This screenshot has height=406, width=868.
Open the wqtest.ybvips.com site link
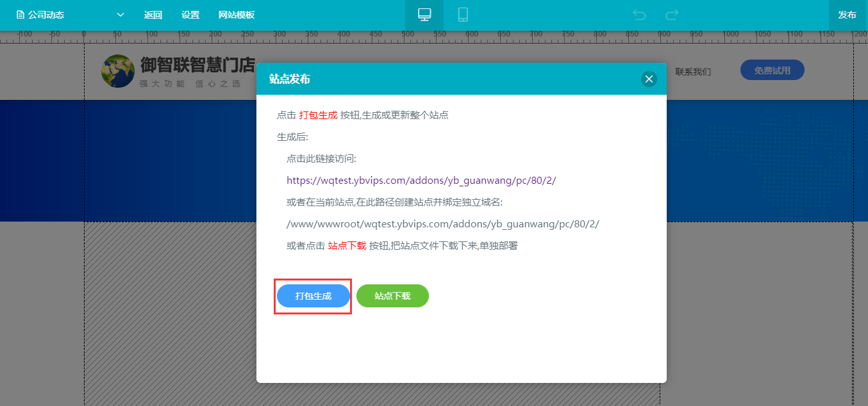click(x=421, y=181)
